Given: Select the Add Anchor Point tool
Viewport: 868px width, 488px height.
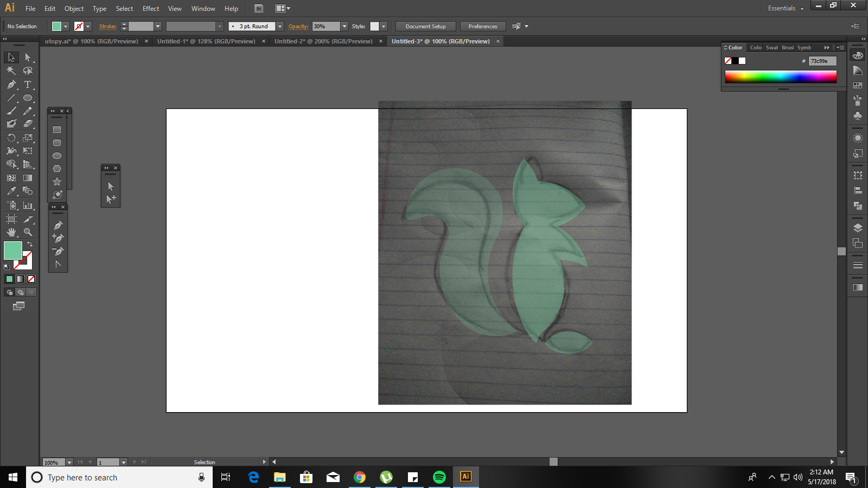Looking at the screenshot, I should coord(57,237).
